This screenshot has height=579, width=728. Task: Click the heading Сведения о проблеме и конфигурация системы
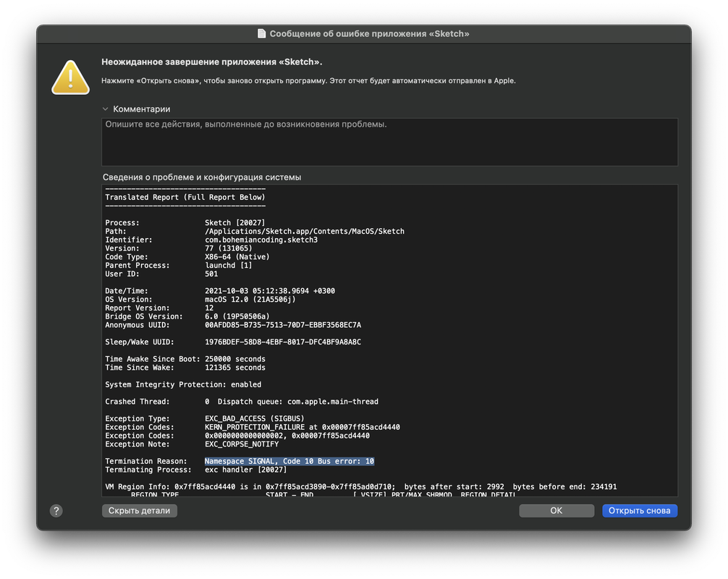pos(202,177)
